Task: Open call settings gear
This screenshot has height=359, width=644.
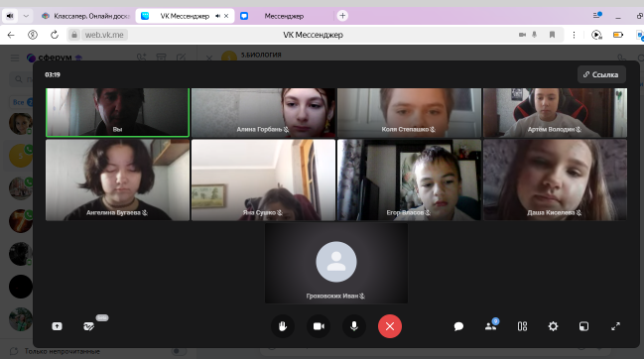Action: point(554,326)
